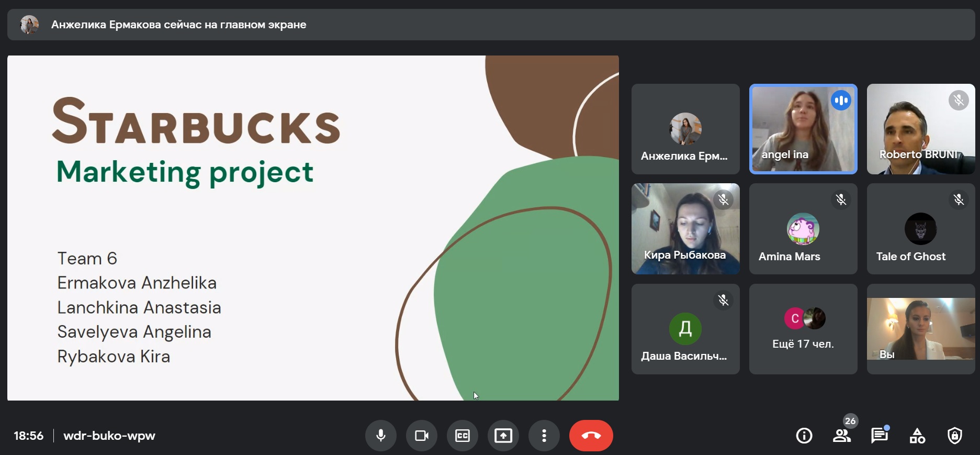The width and height of the screenshot is (980, 455).
Task: Click the muted mic icon on Roberto BRUNI
Action: pos(959,100)
